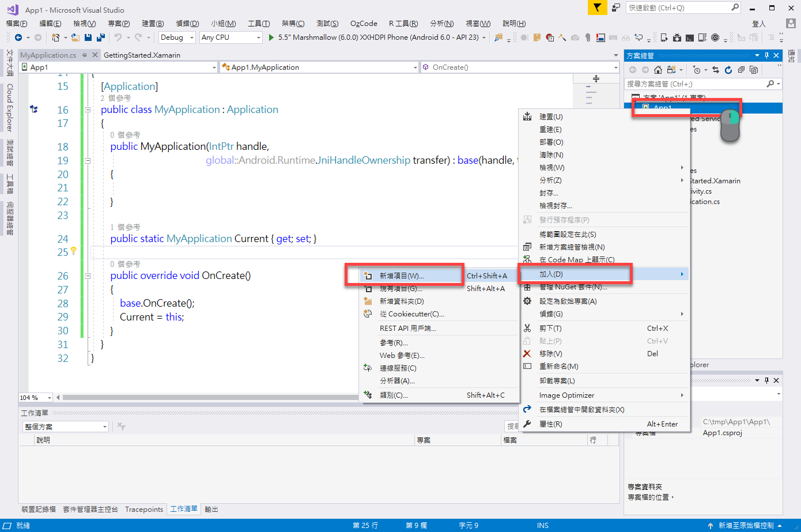Viewport: 801px width, 532px height.
Task: Start debugging with the green play arrow
Action: [x=271, y=37]
